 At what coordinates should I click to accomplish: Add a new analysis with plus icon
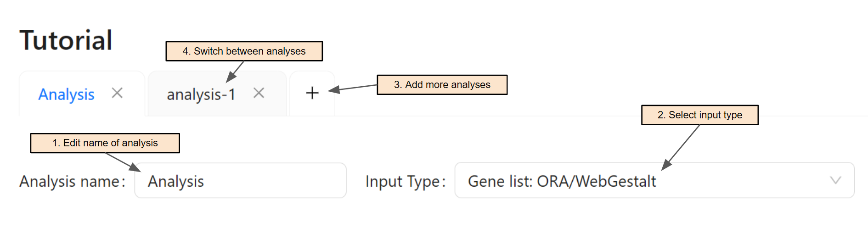coord(312,93)
